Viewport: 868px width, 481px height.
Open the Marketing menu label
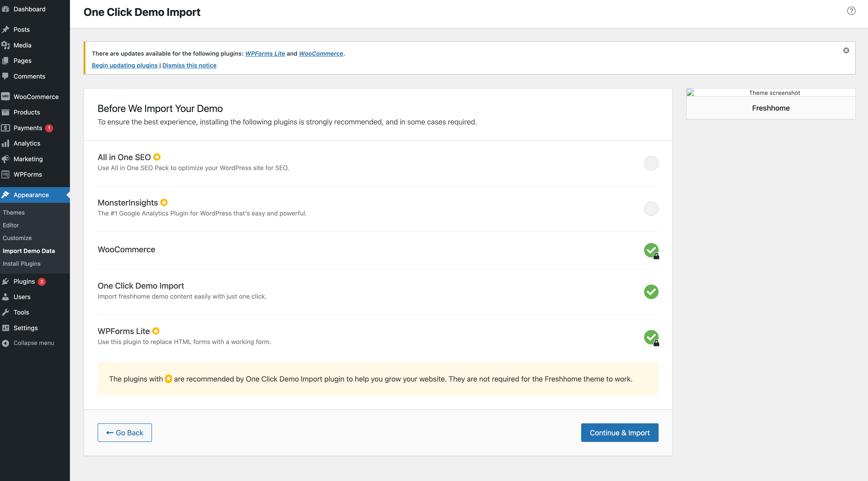tap(28, 159)
